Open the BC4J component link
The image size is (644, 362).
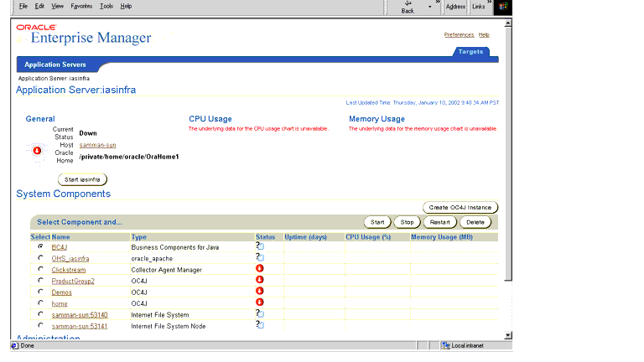60,247
